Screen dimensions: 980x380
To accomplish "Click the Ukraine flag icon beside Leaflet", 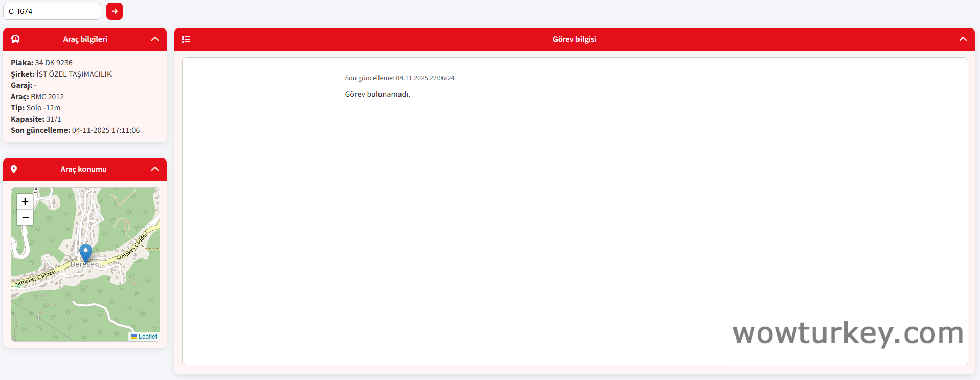I will tap(134, 337).
